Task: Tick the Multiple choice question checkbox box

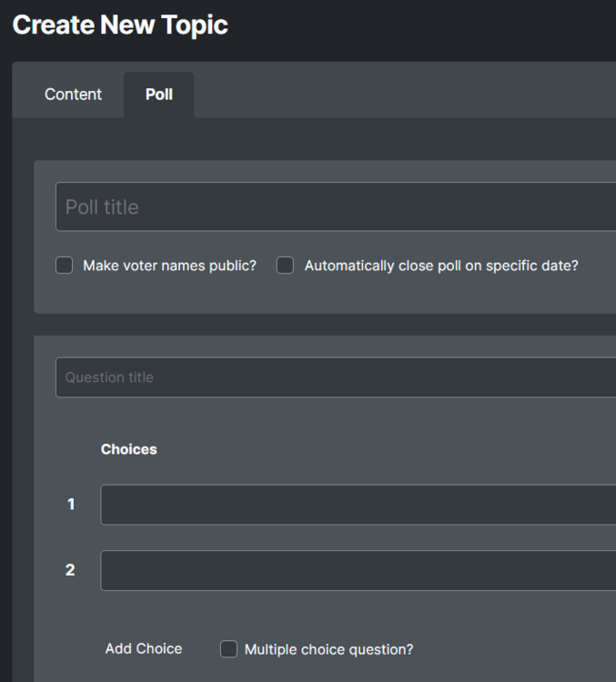Action: [x=229, y=649]
